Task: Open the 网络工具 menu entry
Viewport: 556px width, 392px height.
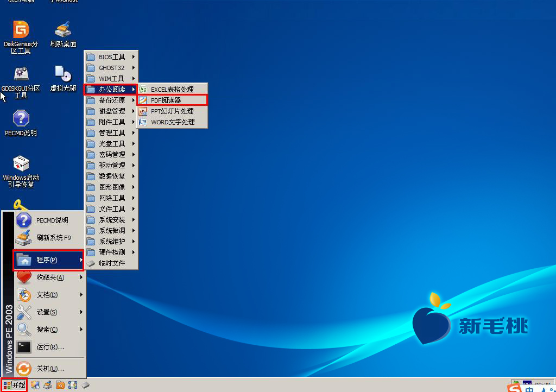Action: coord(111,198)
